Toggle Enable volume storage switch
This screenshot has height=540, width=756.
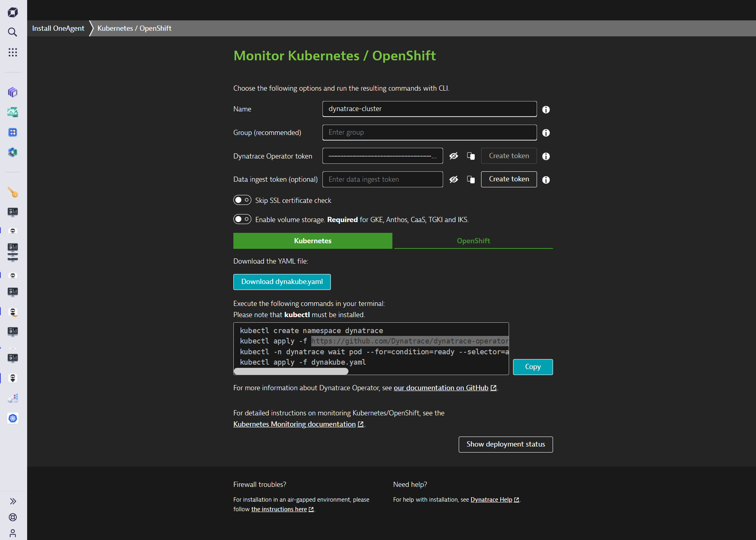(242, 219)
